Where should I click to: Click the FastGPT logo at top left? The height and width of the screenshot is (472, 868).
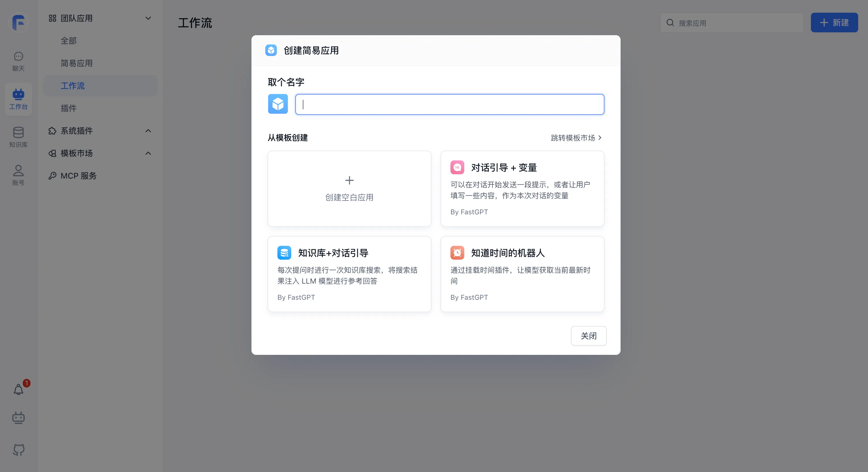(18, 23)
